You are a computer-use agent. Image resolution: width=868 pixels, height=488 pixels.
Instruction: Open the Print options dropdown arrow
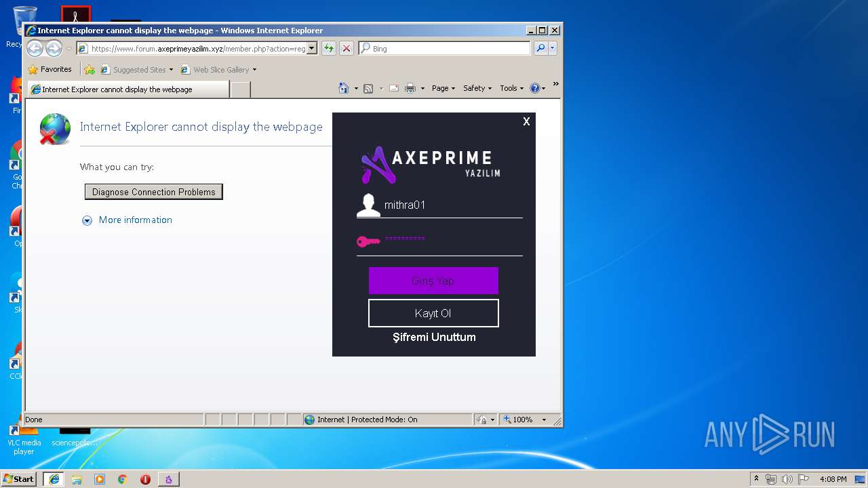pos(422,88)
